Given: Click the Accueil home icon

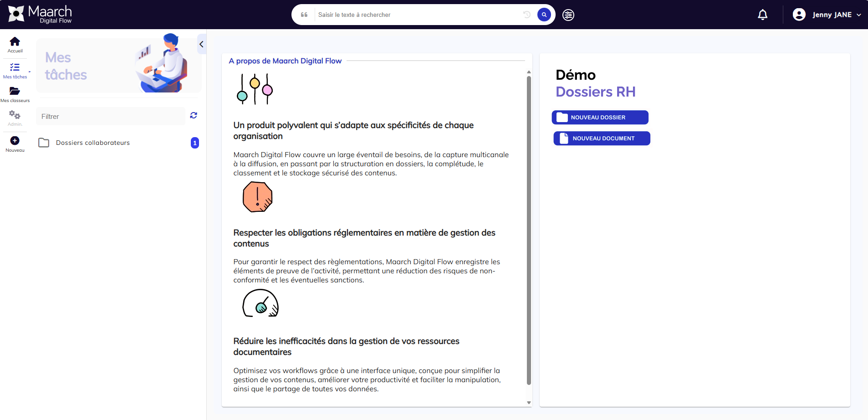Looking at the screenshot, I should [x=15, y=42].
